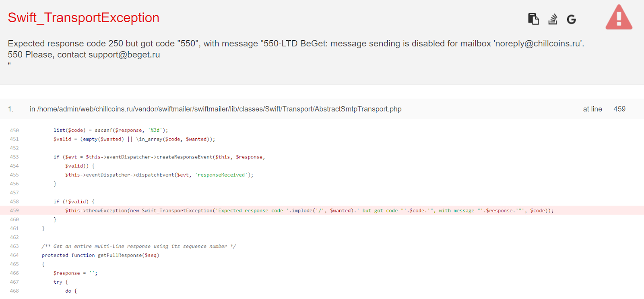This screenshot has width=644, height=299.
Task: Click the line with createResponseEvent call
Action: point(159,157)
